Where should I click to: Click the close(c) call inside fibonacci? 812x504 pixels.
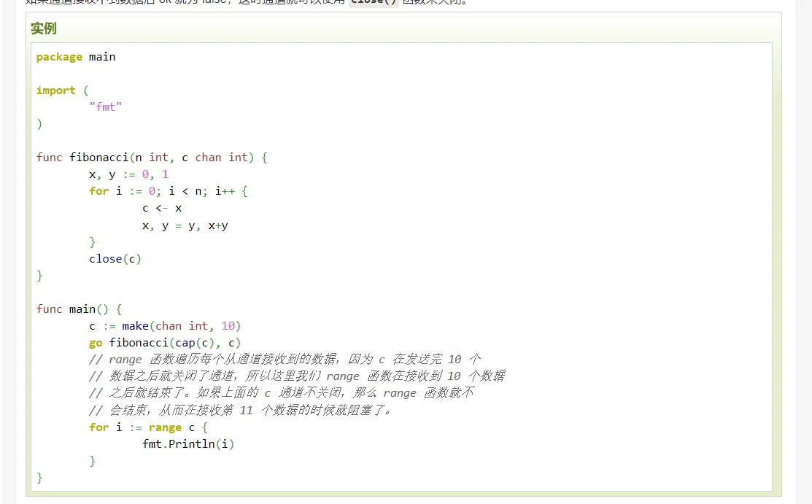pos(115,259)
